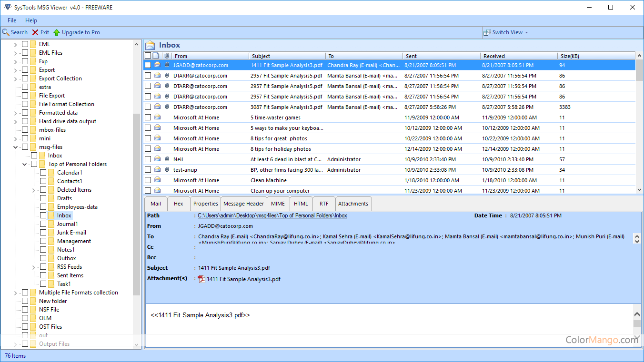Screen dimensions: 644x362
Task: Click the OST Files folder icon
Action: point(33,327)
